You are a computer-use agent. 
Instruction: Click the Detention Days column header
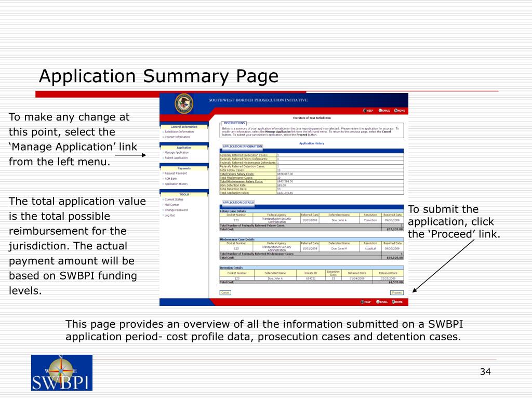tap(333, 273)
